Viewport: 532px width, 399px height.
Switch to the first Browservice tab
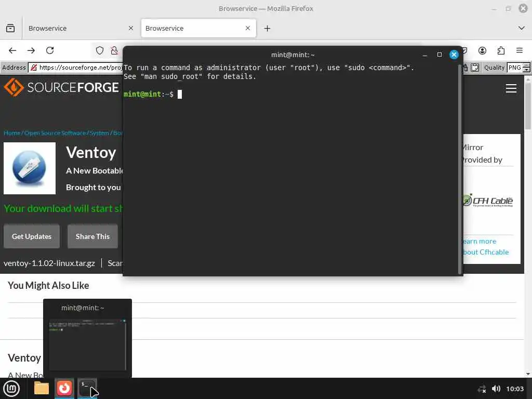[81, 28]
